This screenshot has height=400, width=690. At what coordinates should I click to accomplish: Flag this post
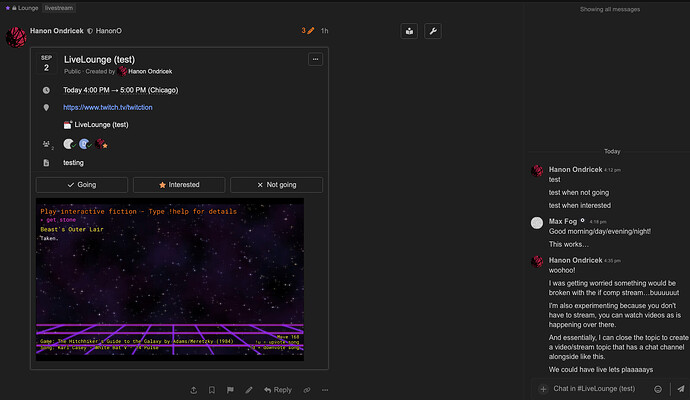230,390
